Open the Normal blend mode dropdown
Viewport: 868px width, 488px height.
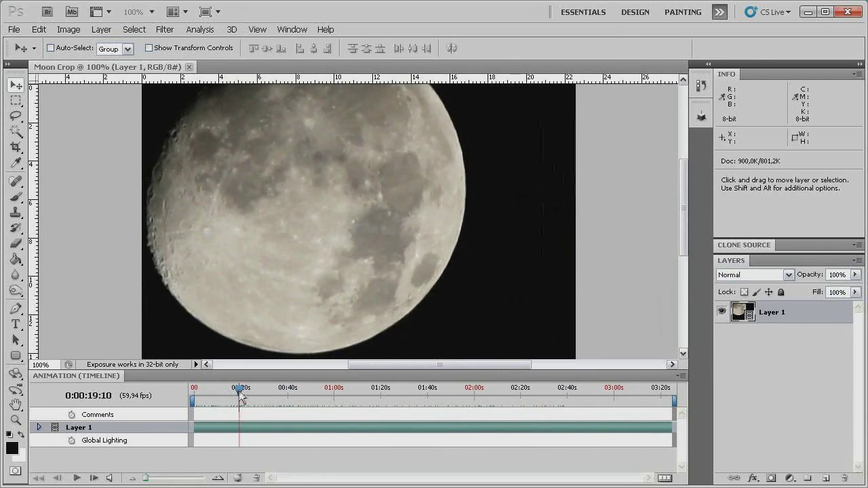(789, 274)
